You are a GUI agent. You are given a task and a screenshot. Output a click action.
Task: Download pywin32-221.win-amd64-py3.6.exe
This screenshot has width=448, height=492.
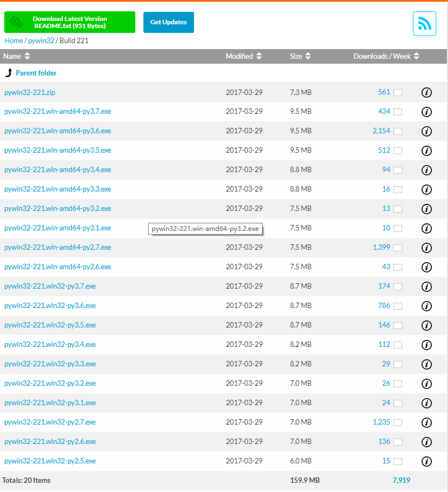coord(58,131)
